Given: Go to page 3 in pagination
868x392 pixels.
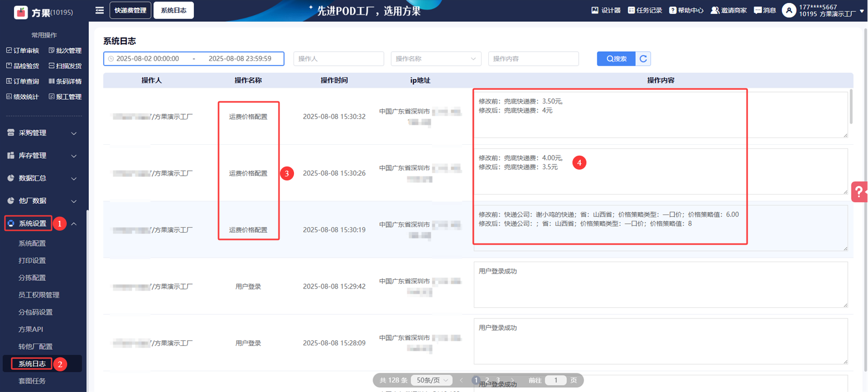Looking at the screenshot, I should click(x=498, y=380).
